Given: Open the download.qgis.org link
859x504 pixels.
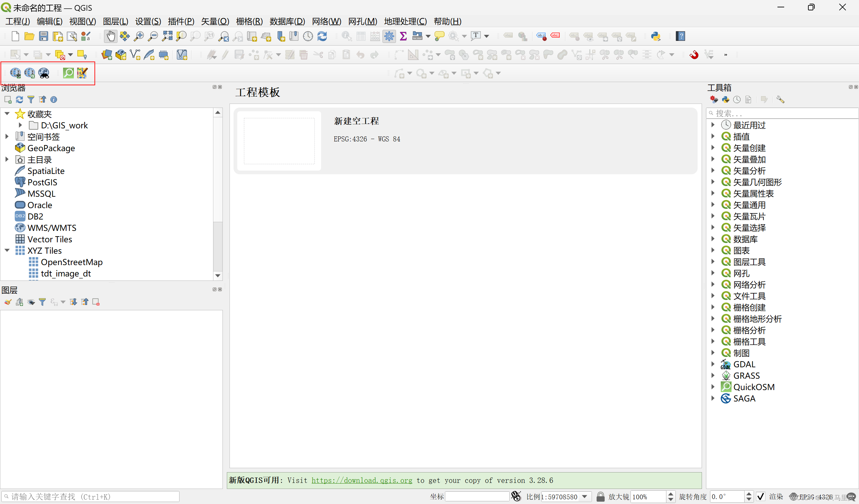Looking at the screenshot, I should [x=362, y=480].
